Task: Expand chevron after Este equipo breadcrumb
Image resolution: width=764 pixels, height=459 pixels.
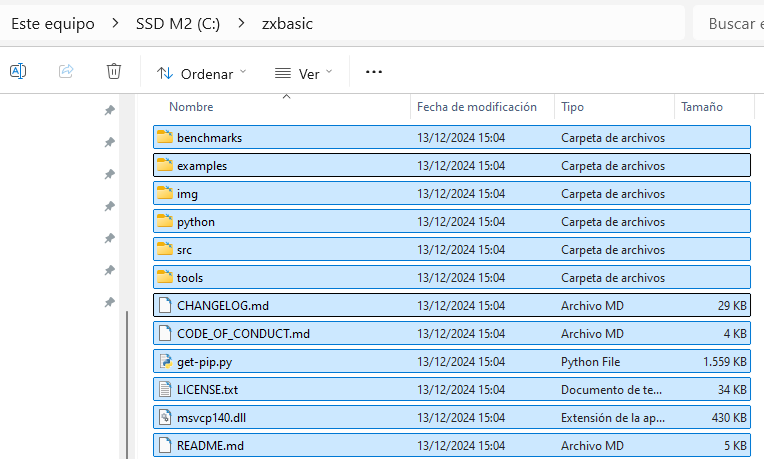Action: point(115,23)
